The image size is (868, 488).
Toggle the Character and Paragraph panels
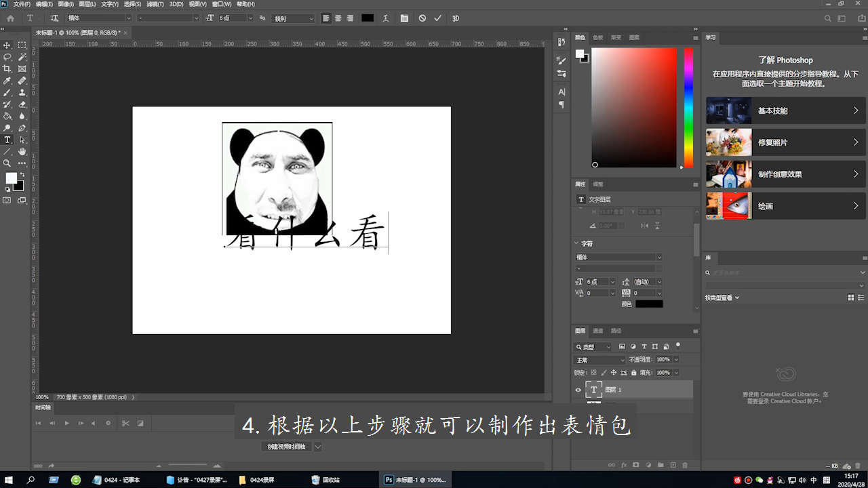[x=404, y=18]
